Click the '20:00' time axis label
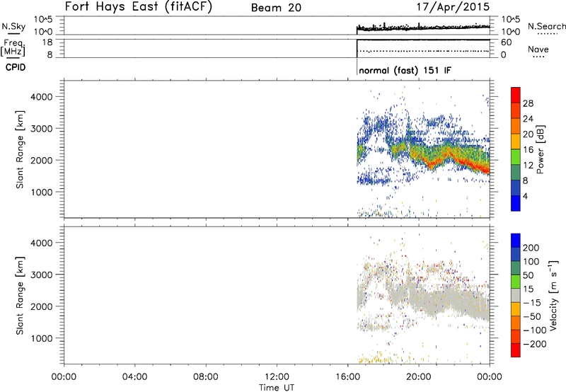This screenshot has height=392, width=566. click(x=418, y=377)
